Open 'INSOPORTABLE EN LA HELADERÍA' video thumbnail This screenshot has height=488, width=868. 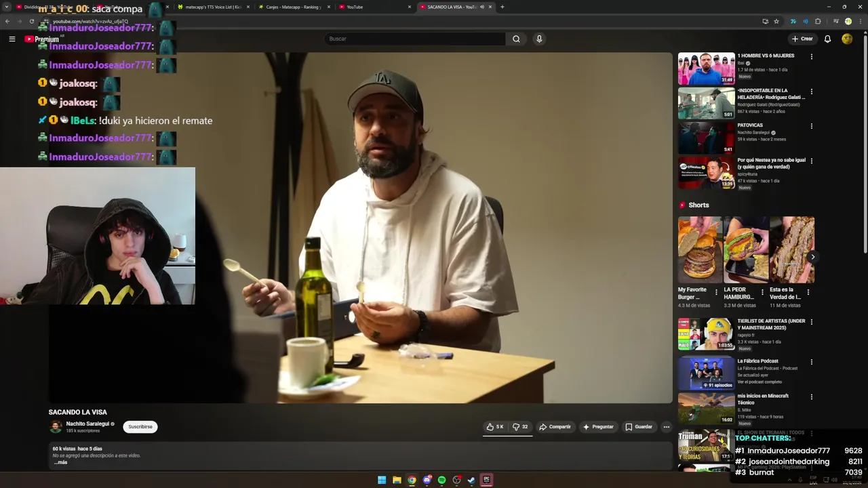tap(706, 103)
